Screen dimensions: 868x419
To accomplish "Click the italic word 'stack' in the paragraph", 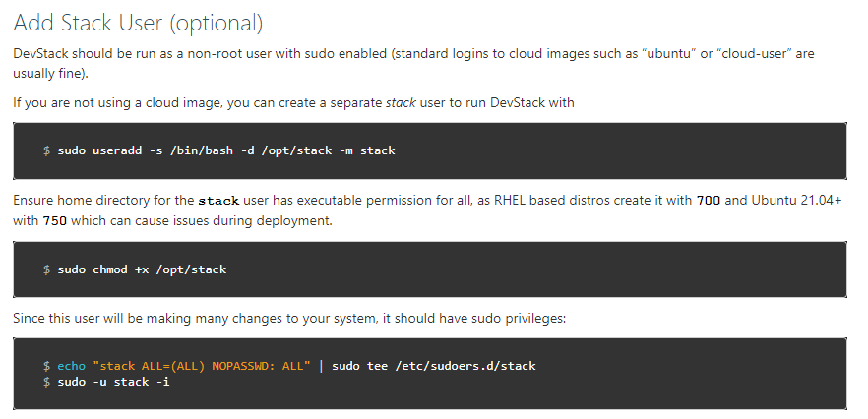I will point(401,103).
